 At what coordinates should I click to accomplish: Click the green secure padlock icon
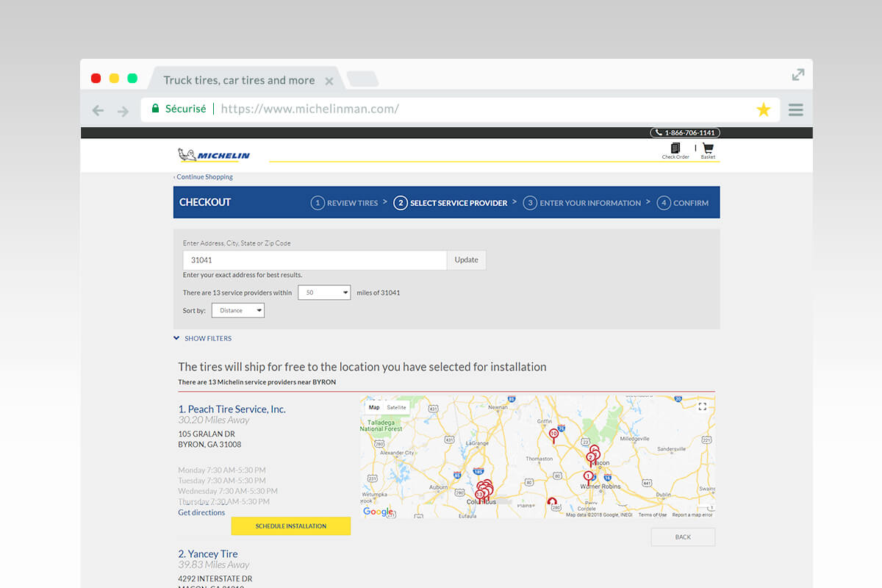coord(155,108)
